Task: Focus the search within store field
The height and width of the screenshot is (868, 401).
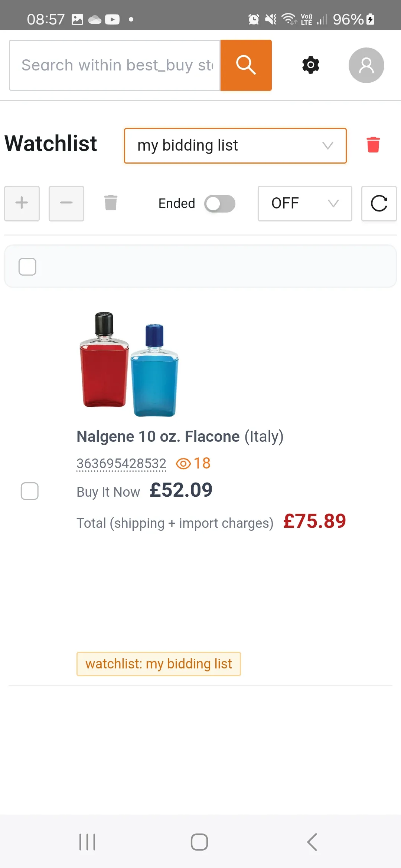Action: coord(115,65)
